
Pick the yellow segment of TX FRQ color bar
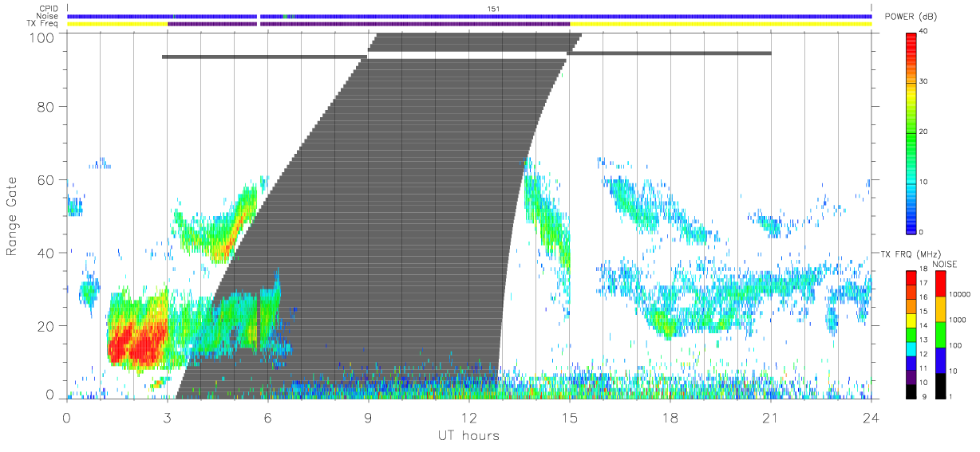911,320
